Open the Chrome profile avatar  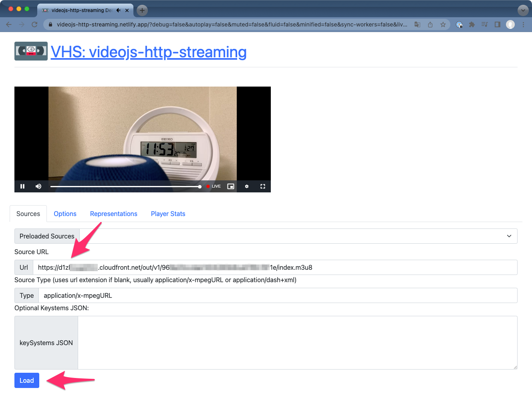click(510, 24)
